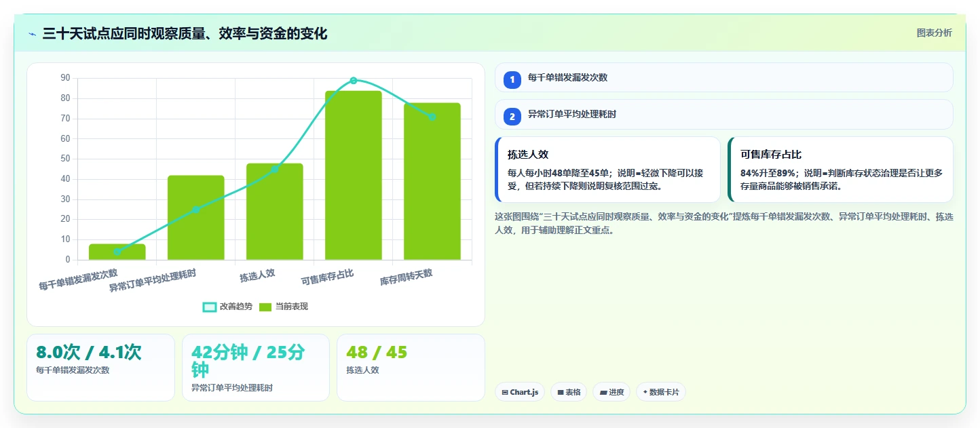Click the 数据卡片 tag
The width and height of the screenshot is (980, 428).
[660, 392]
